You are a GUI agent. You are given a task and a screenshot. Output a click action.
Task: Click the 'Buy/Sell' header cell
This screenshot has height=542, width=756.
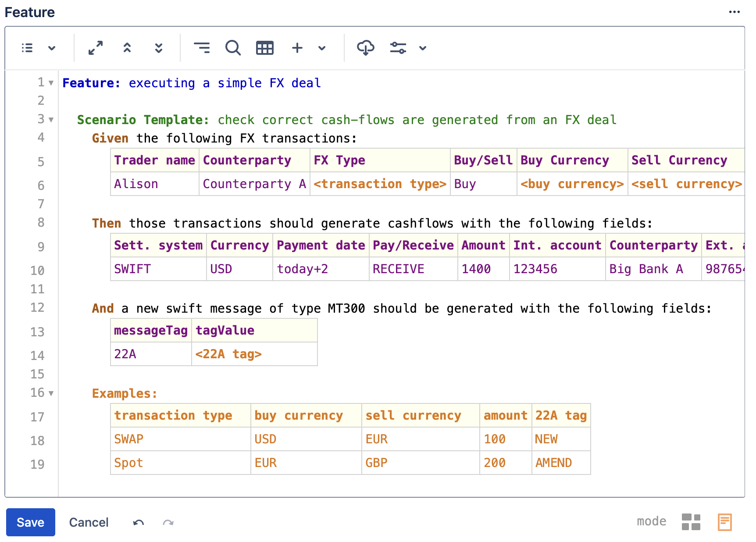click(x=484, y=160)
